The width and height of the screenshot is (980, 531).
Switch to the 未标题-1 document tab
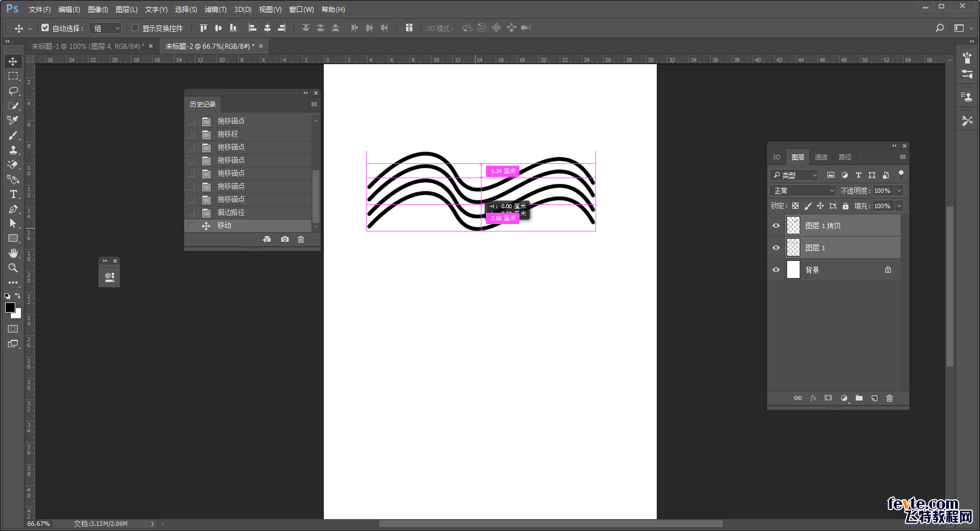[88, 46]
